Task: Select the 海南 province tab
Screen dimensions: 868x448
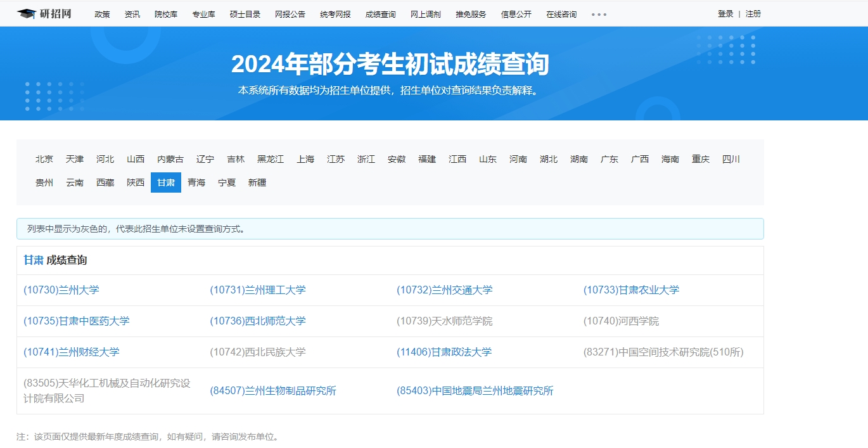Action: pyautogui.click(x=670, y=159)
